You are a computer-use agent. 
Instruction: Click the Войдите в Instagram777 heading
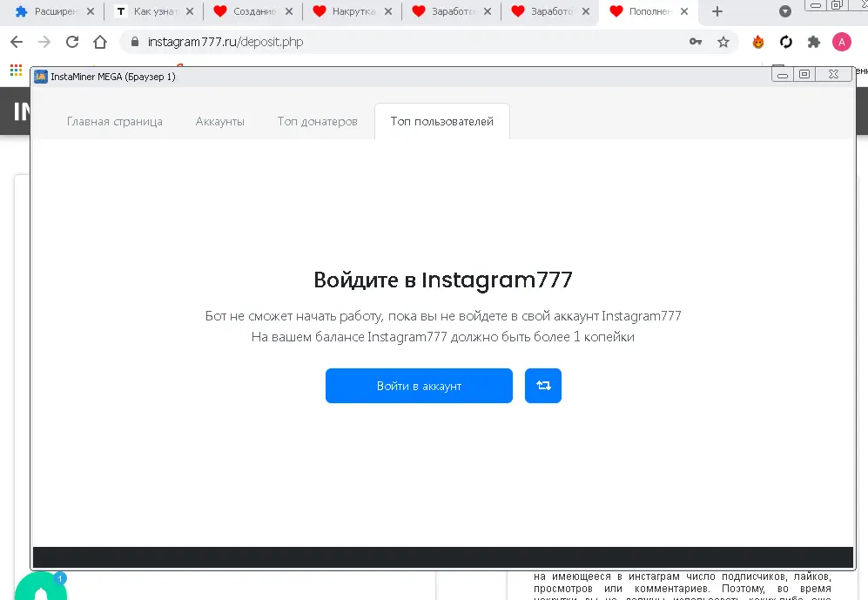[443, 280]
